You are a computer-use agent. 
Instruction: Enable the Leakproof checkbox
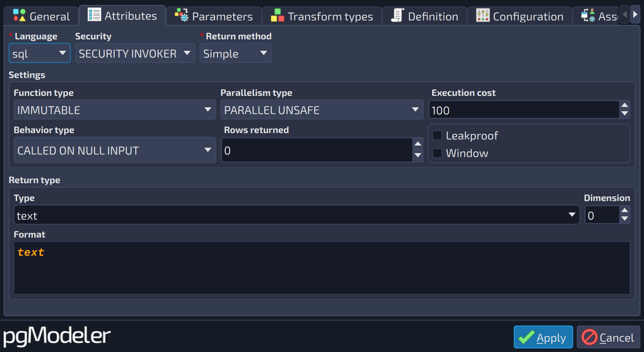(x=437, y=136)
